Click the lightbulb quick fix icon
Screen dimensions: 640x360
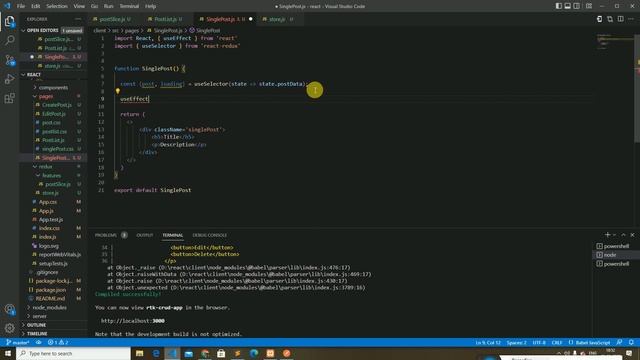118,91
